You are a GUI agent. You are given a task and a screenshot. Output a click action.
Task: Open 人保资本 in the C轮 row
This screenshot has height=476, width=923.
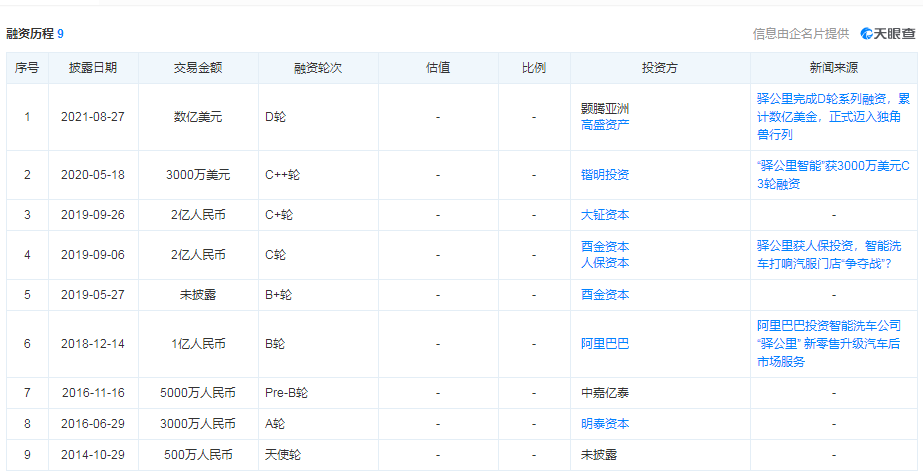(605, 263)
